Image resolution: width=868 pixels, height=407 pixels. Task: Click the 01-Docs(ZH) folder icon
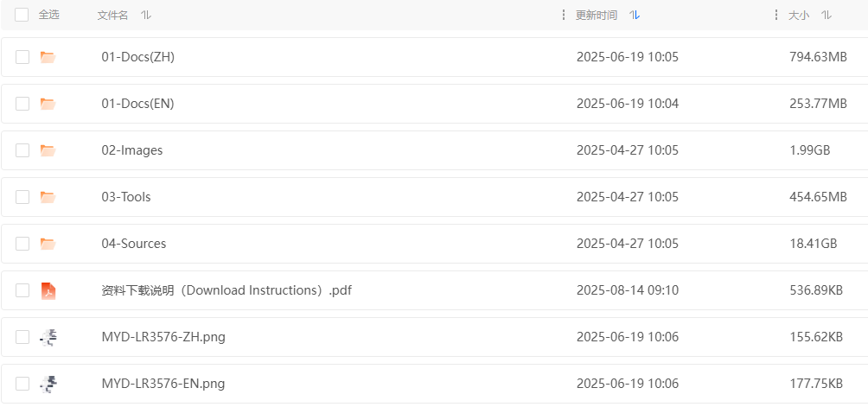click(x=48, y=57)
